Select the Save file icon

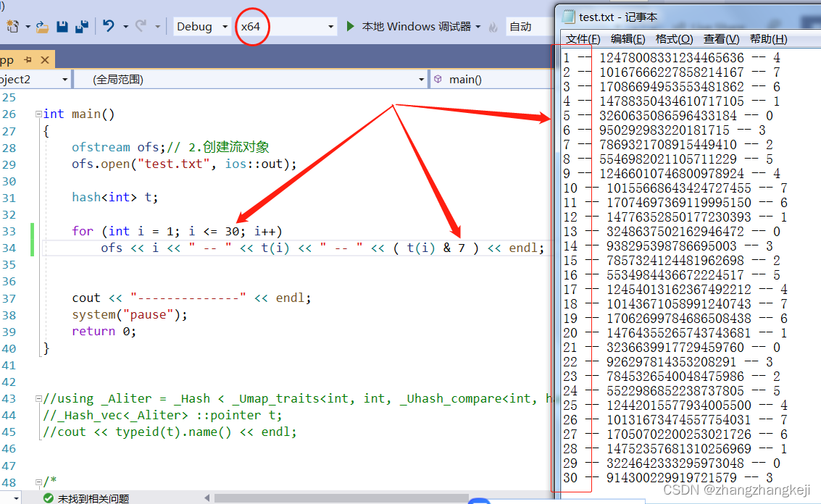(62, 25)
